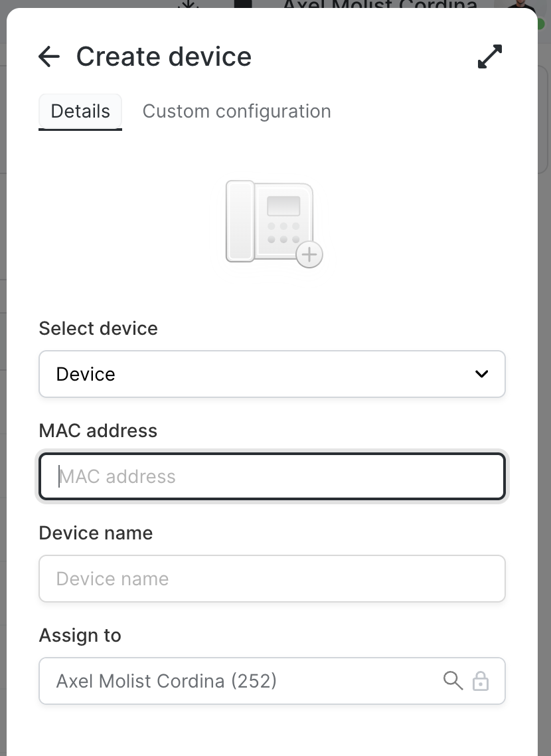Open the Select device dropdown
The image size is (551, 756).
272,374
